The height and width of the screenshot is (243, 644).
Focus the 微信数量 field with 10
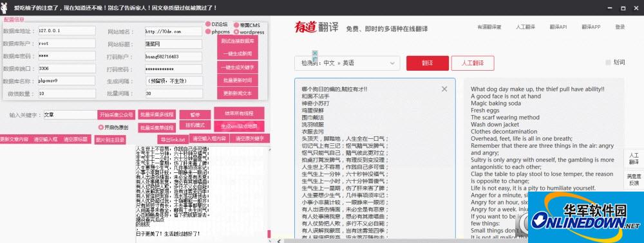pos(66,94)
